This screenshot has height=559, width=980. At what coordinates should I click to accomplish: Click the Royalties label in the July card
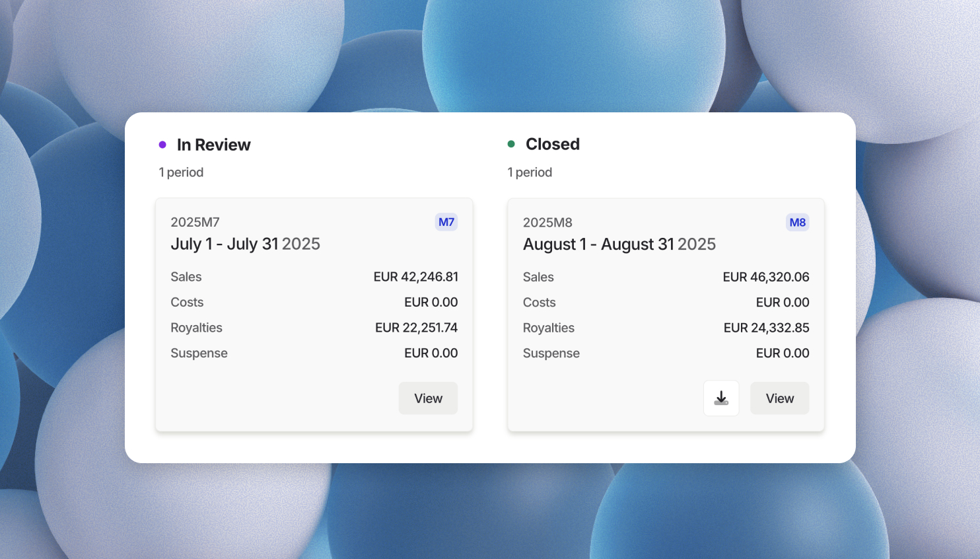pyautogui.click(x=196, y=328)
